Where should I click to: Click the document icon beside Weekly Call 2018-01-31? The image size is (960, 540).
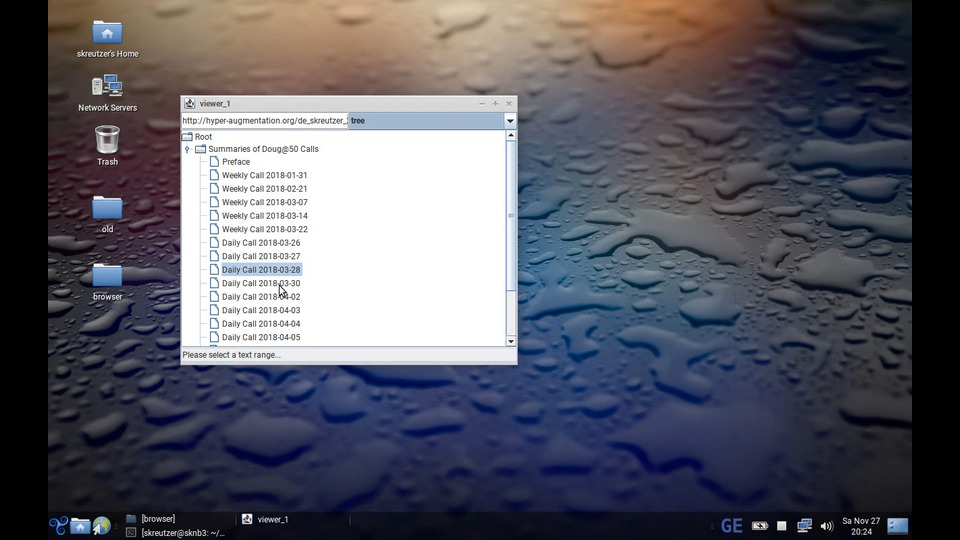[214, 175]
